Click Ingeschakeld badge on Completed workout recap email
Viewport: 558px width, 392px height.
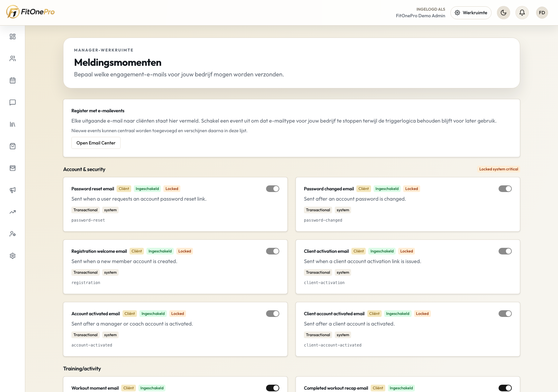(x=401, y=388)
